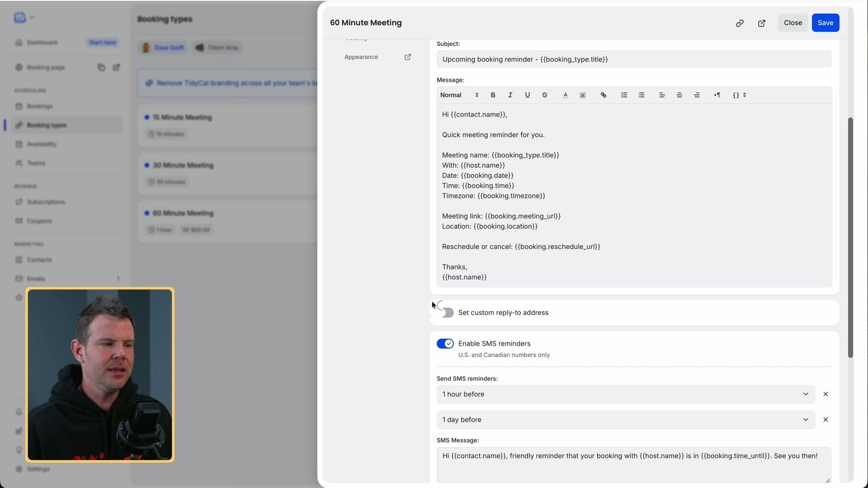Click the Start here badge

[102, 42]
